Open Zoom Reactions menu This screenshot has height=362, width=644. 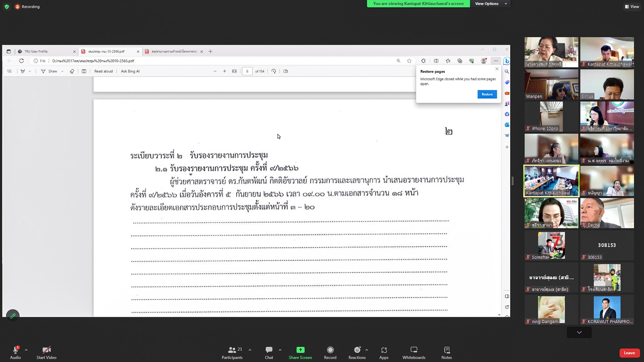click(357, 352)
